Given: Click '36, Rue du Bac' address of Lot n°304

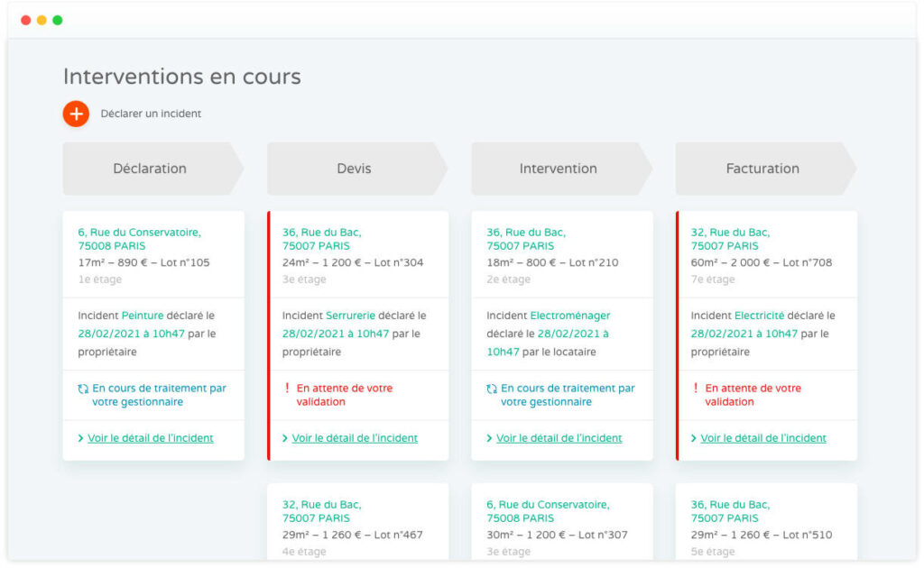Looking at the screenshot, I should 322,239.
